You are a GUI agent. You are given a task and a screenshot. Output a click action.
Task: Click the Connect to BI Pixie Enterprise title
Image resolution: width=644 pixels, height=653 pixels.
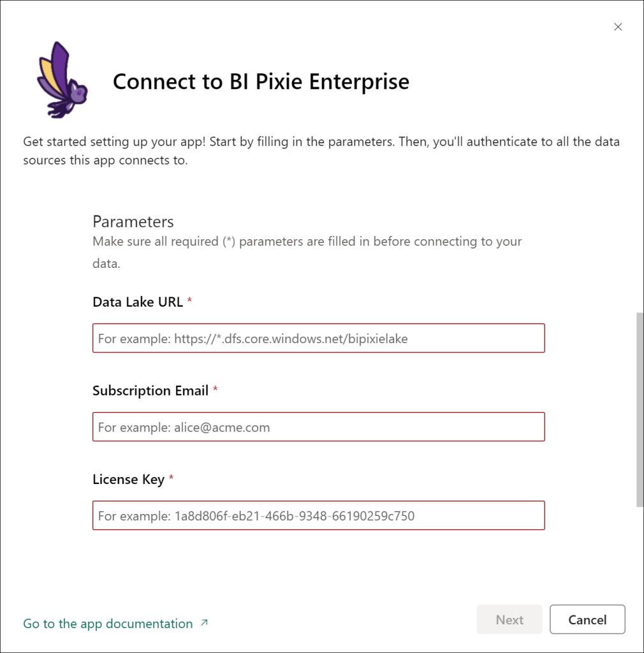click(x=261, y=82)
